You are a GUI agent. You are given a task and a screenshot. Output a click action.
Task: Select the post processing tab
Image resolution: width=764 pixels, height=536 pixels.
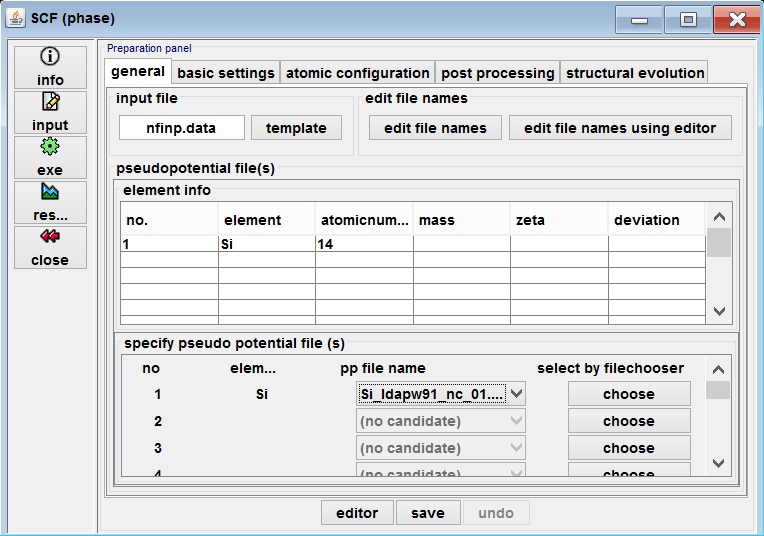(497, 73)
